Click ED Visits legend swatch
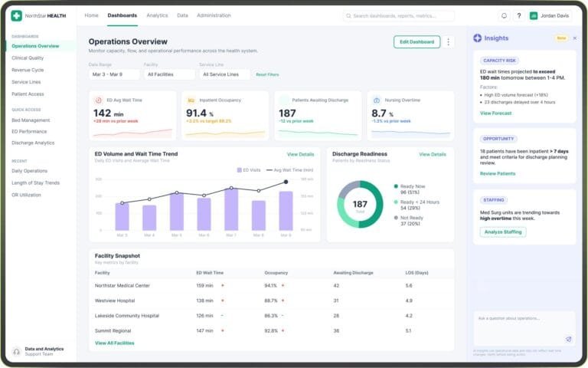Viewport: 588px width, 368px height. coord(239,170)
